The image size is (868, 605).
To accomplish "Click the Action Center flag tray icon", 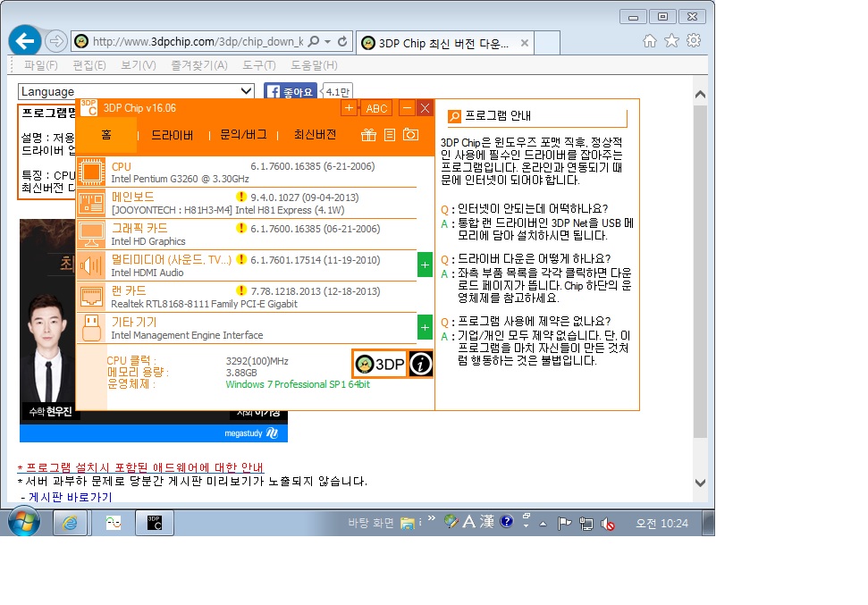I will 564,523.
